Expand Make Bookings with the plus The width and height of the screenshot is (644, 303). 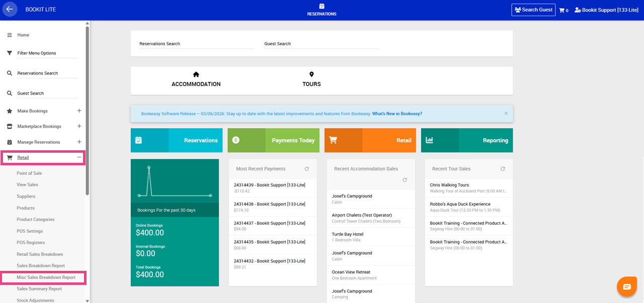click(79, 111)
